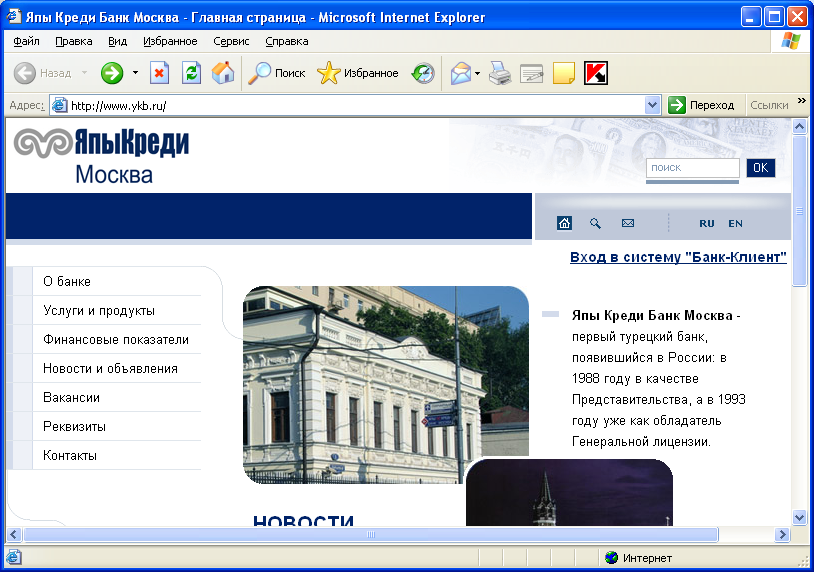Refresh the page with the toolbar icon

[x=191, y=73]
